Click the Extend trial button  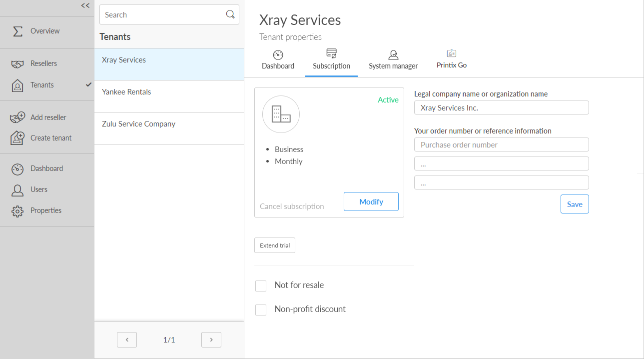click(275, 245)
